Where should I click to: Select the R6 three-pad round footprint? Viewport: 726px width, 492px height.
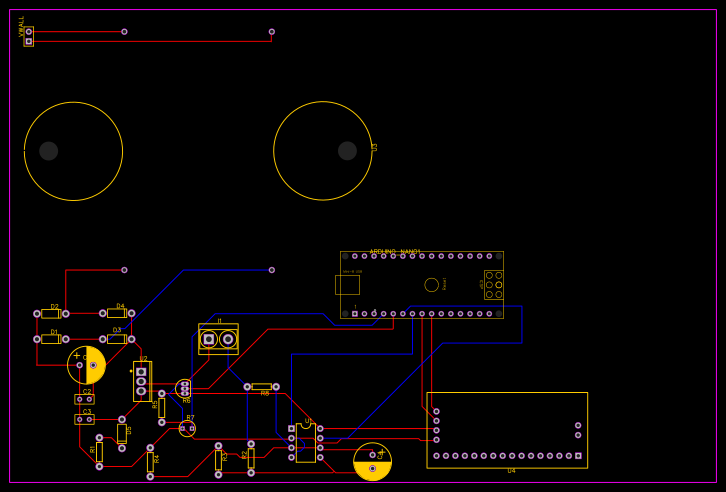(184, 389)
